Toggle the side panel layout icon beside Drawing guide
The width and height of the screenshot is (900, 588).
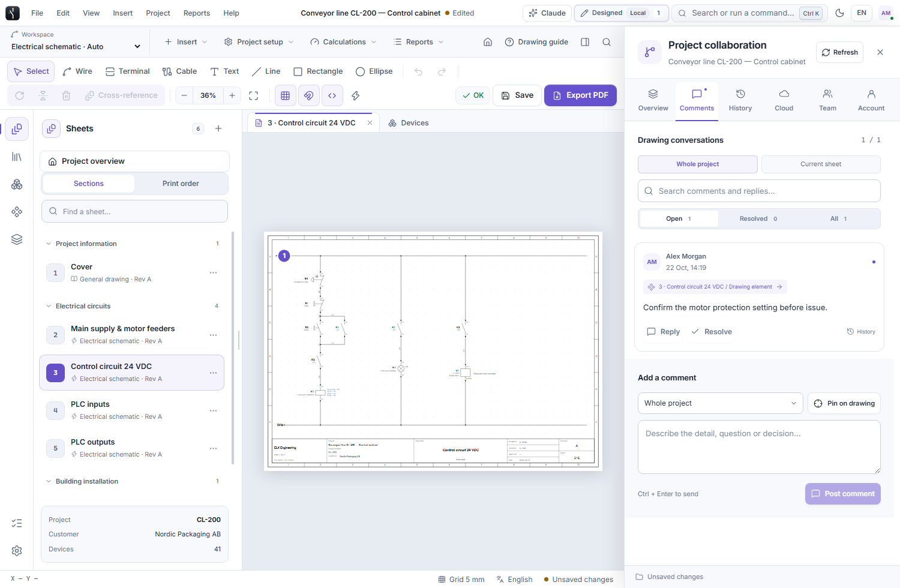click(x=585, y=42)
